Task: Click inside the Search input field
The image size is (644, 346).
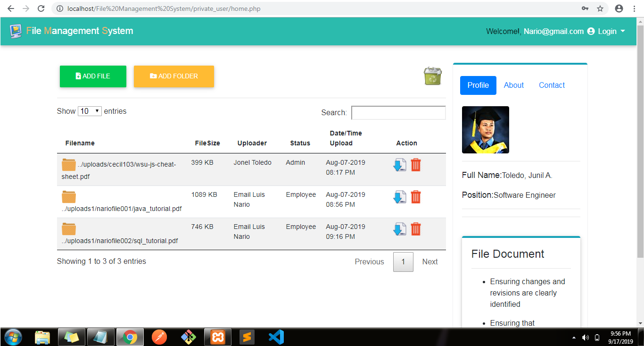Action: [398, 112]
